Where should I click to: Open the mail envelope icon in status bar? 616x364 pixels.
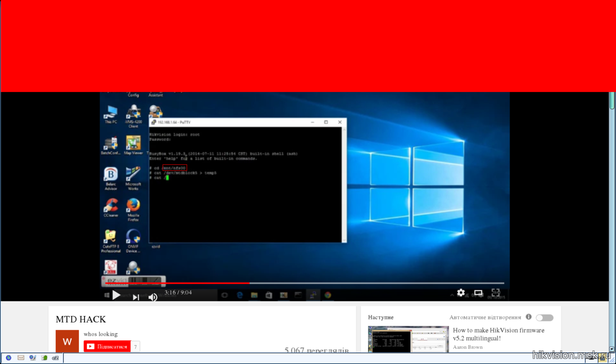pos(21,358)
